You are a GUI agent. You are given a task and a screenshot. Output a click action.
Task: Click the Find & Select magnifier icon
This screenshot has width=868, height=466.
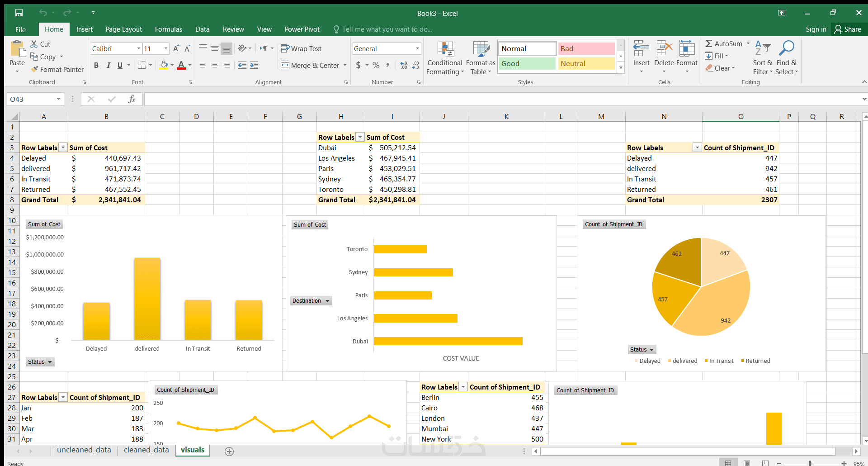point(787,48)
